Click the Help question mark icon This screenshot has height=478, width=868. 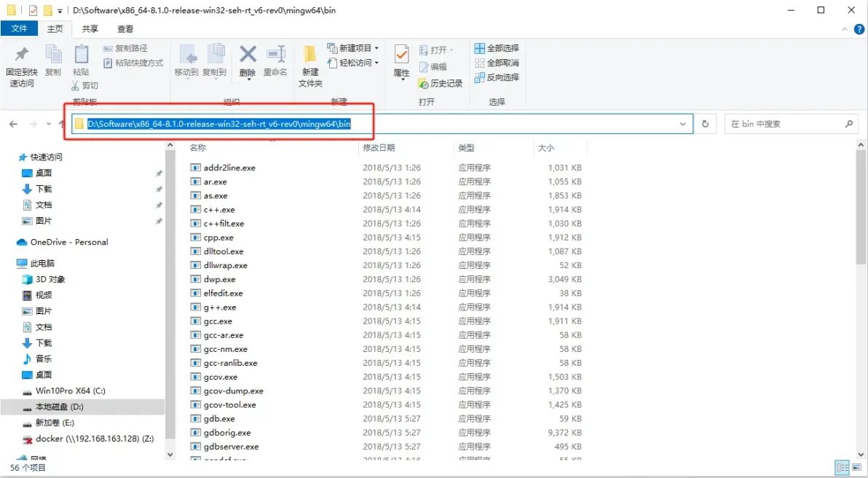859,29
